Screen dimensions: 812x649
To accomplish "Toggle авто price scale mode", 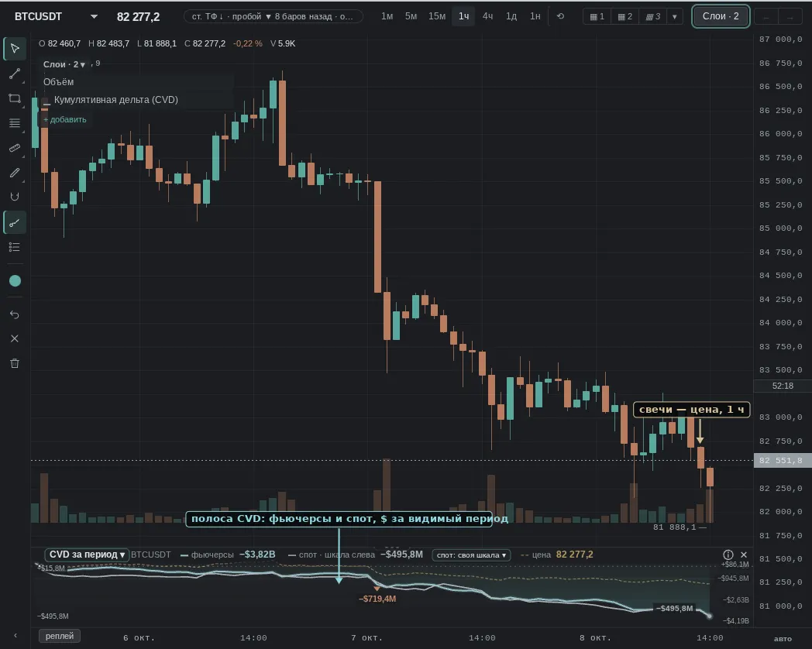I will 783,638.
